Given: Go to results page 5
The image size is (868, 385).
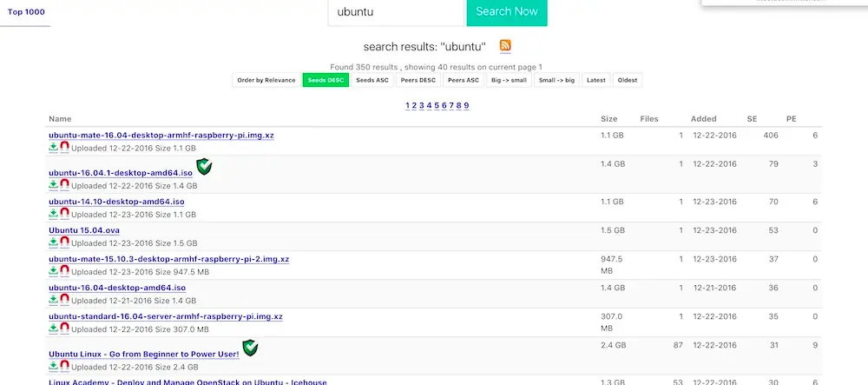Looking at the screenshot, I should [437, 105].
